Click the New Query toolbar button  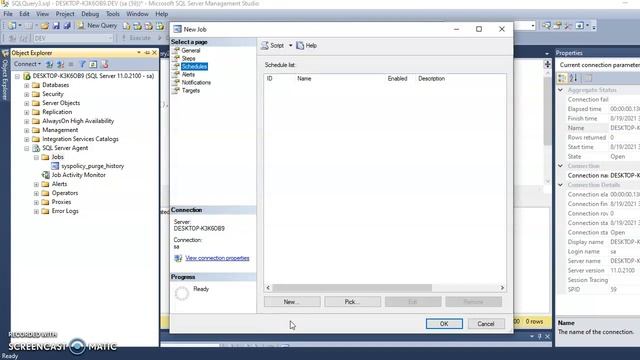point(97,26)
